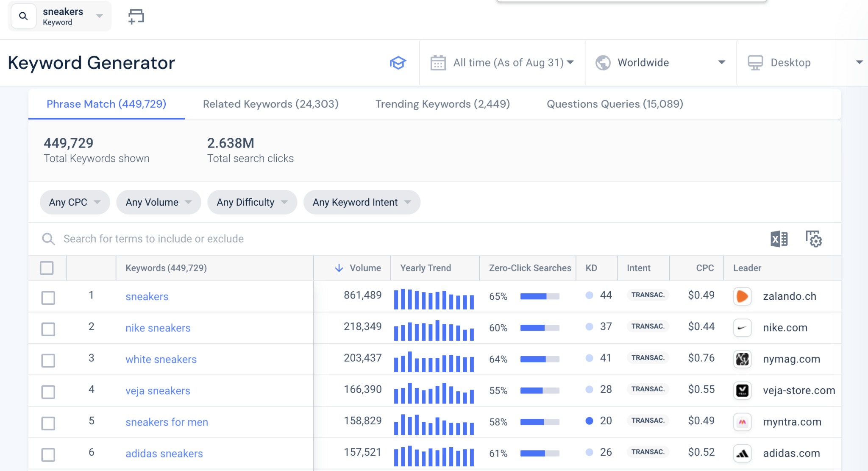
Task: Click the calendar icon for date range
Action: (x=438, y=63)
